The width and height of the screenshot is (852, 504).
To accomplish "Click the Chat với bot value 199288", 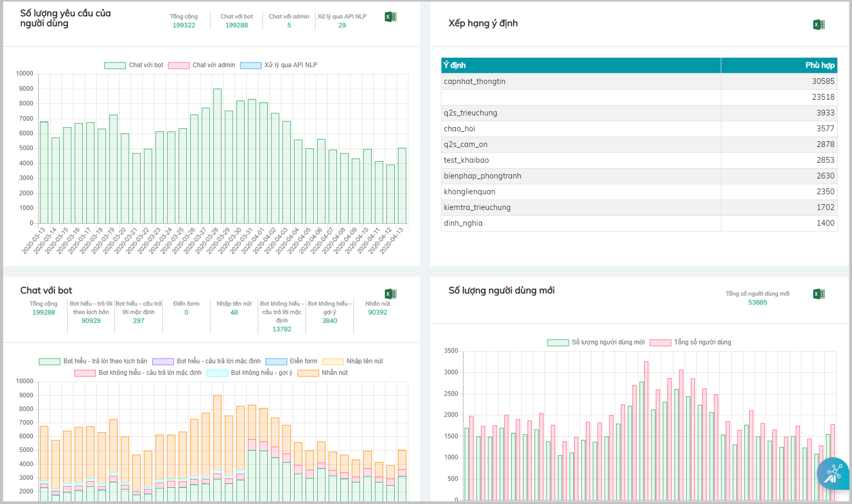I will click(237, 25).
